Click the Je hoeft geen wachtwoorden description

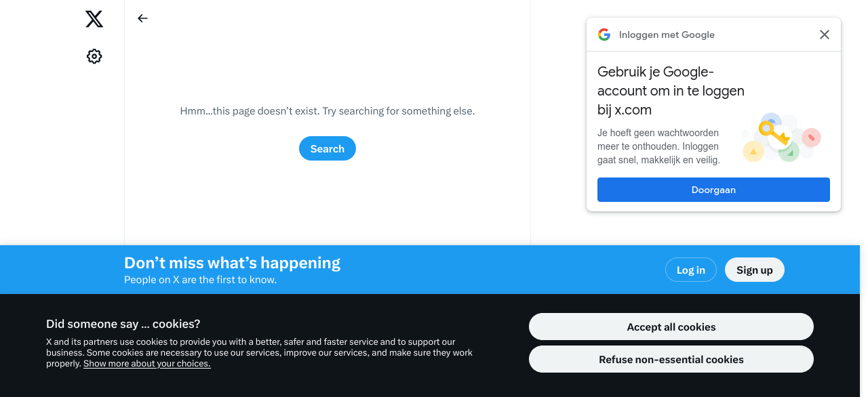[658, 146]
